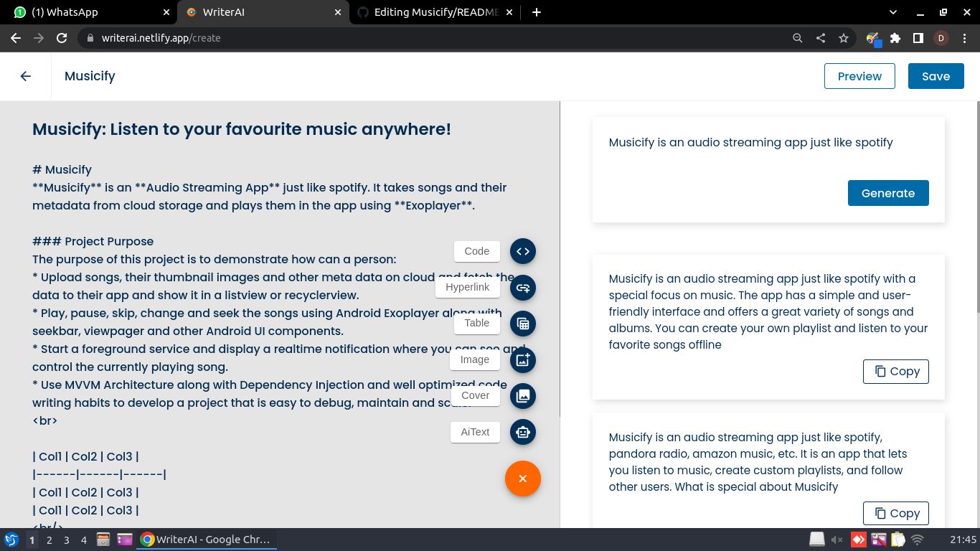Viewport: 980px width, 551px height.
Task: Click the '### Project Purpose' line
Action: (93, 241)
